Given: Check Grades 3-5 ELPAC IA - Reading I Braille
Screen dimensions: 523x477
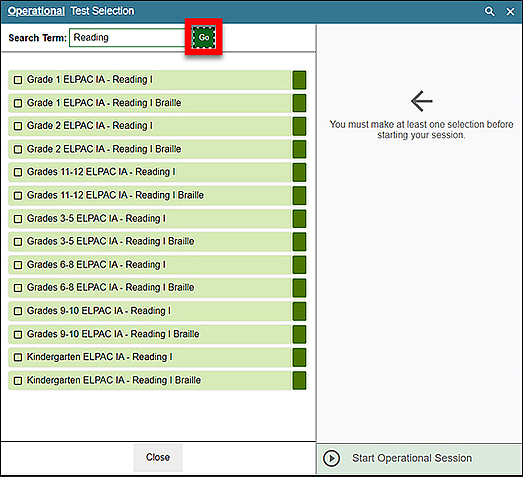Looking at the screenshot, I should click(x=18, y=242).
